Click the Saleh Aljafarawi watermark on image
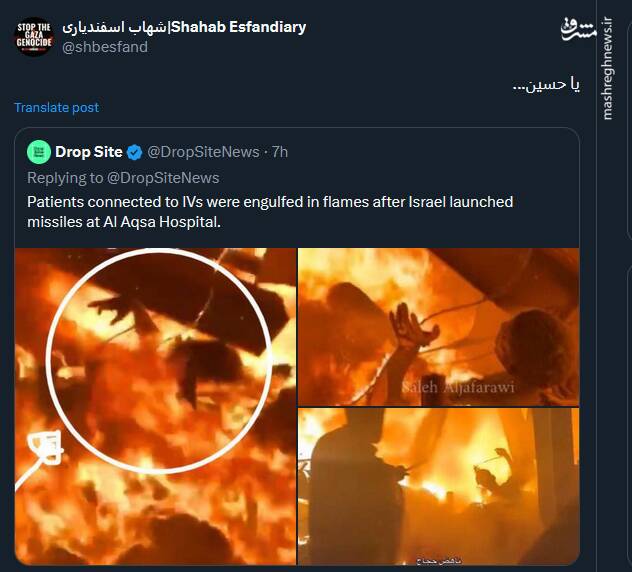Image resolution: width=632 pixels, height=572 pixels. pos(458,387)
